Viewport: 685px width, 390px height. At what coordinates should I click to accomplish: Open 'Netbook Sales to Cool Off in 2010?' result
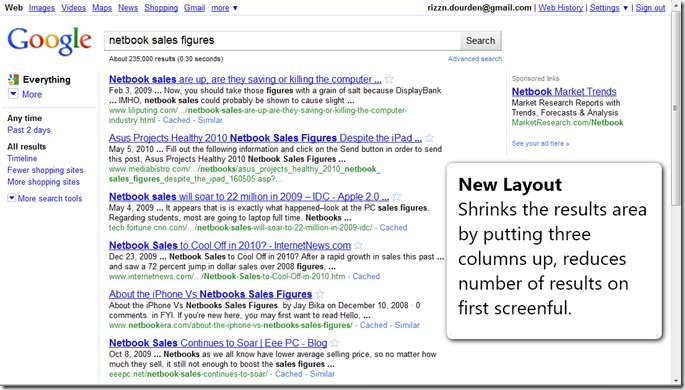[230, 245]
